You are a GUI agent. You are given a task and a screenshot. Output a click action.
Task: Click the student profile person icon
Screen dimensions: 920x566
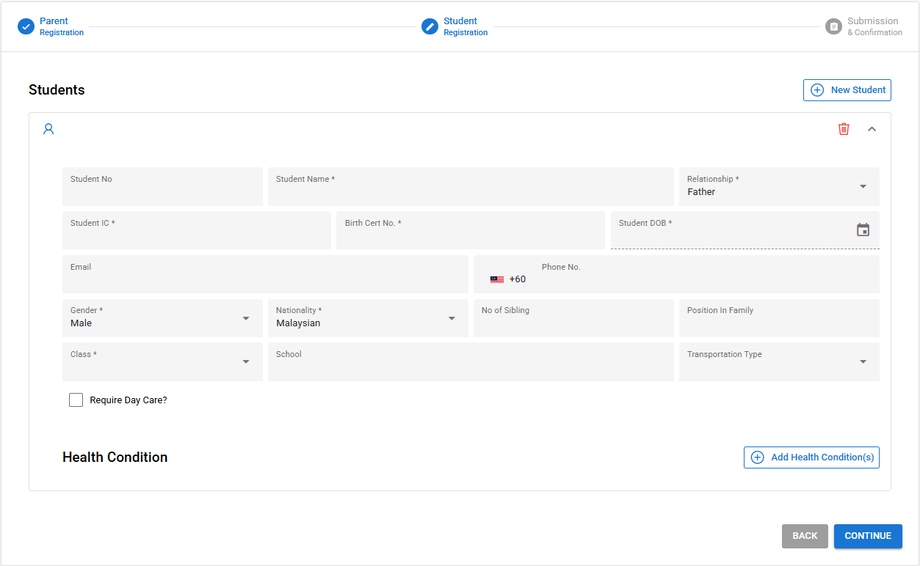point(48,129)
